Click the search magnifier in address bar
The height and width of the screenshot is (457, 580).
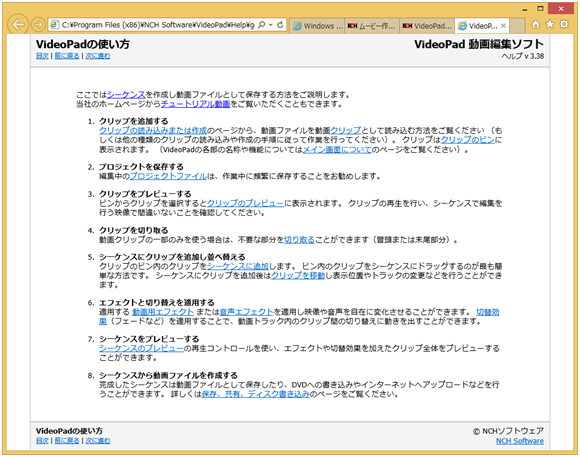coord(262,25)
